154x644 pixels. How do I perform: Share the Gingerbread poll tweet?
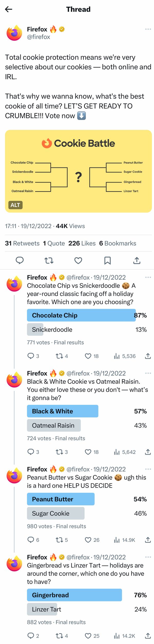(148, 636)
